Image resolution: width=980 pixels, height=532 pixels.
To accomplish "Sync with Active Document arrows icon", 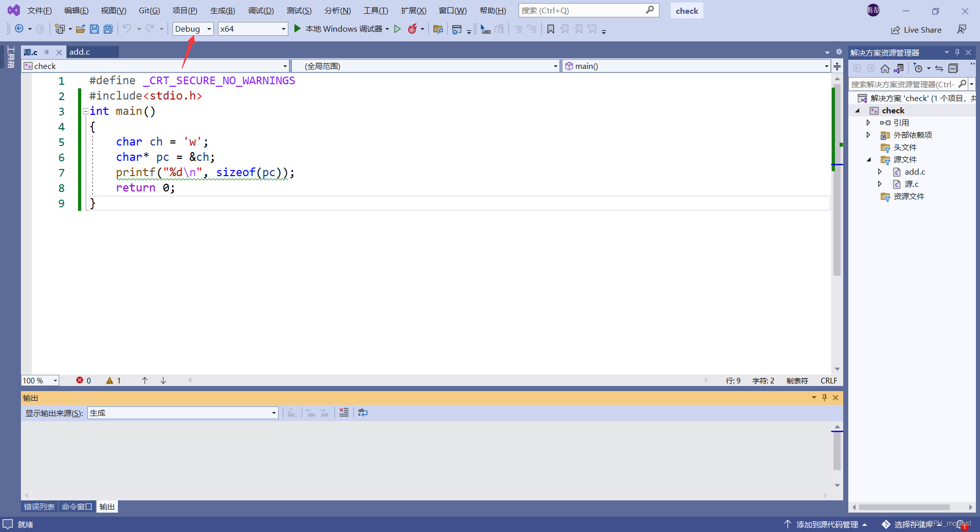I will click(939, 68).
